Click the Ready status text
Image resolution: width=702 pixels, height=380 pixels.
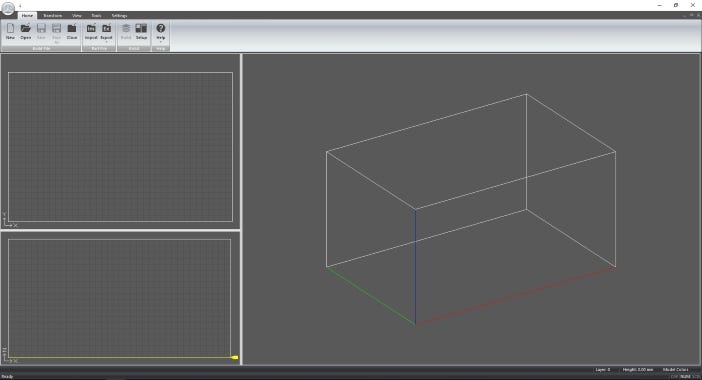click(7, 376)
